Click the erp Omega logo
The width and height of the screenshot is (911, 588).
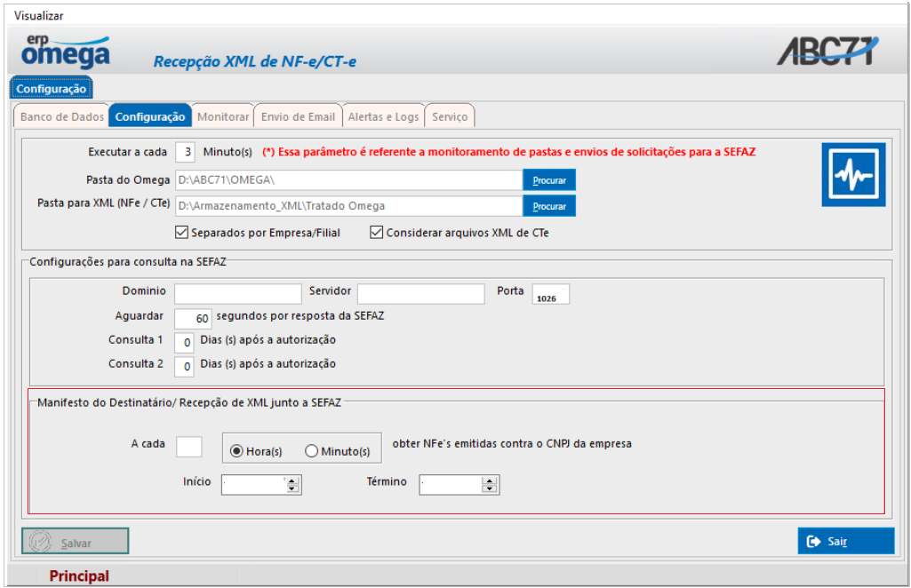click(64, 52)
